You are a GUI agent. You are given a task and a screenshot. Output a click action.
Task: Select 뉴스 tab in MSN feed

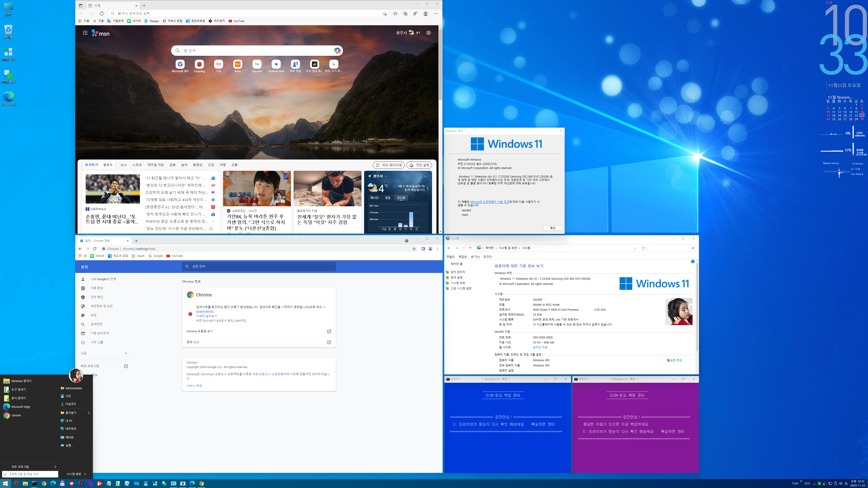pyautogui.click(x=124, y=165)
